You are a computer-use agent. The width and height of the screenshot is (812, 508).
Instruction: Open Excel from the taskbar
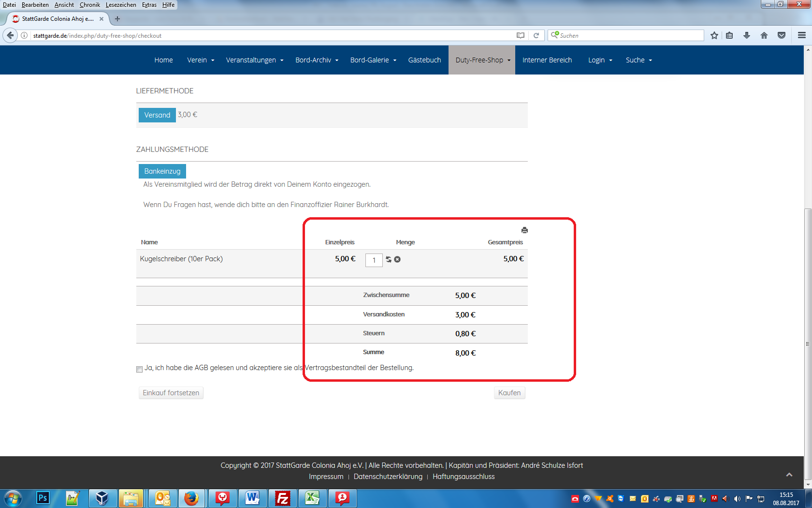click(x=312, y=498)
